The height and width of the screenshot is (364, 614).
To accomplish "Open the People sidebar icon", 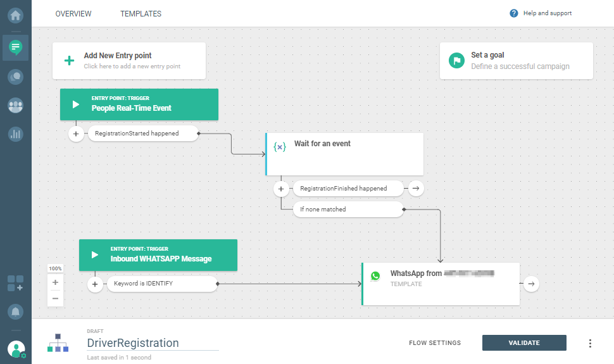I will click(x=16, y=106).
